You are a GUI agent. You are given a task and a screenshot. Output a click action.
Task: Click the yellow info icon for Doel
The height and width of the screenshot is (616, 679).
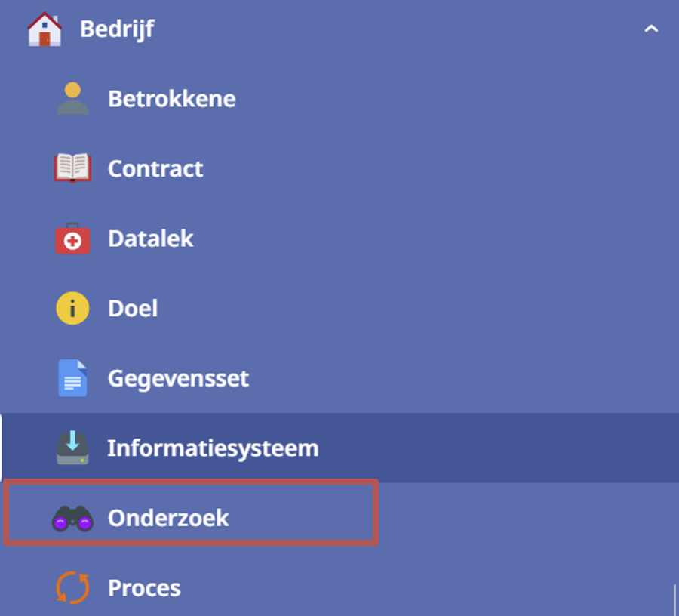[72, 308]
